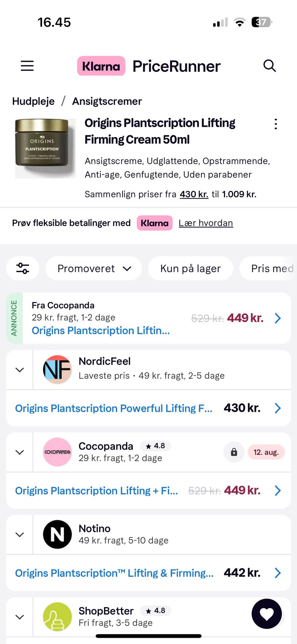Open NordicFeel's 430 kr. product offer link
297x644 pixels.
point(114,408)
